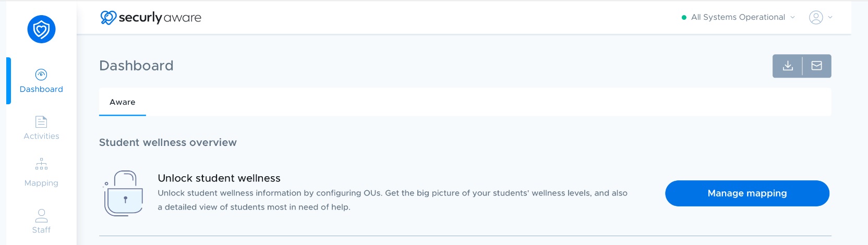This screenshot has width=868, height=245.
Task: Click the user account avatar icon
Action: pos(816,17)
